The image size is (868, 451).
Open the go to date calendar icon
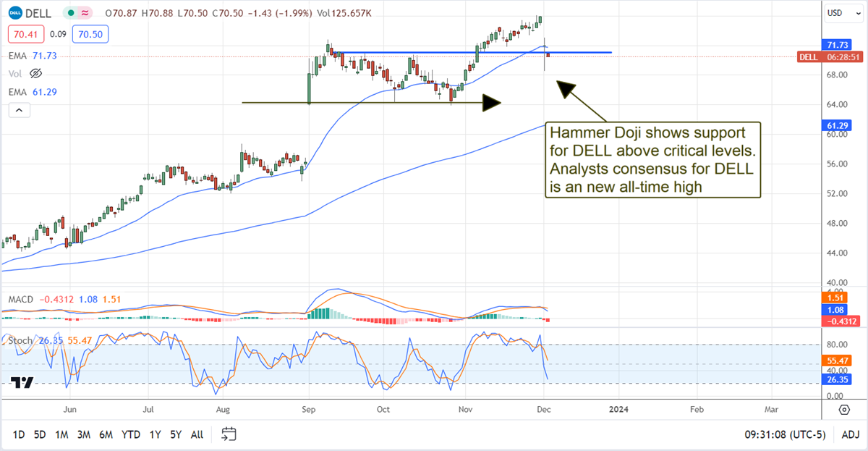(229, 434)
